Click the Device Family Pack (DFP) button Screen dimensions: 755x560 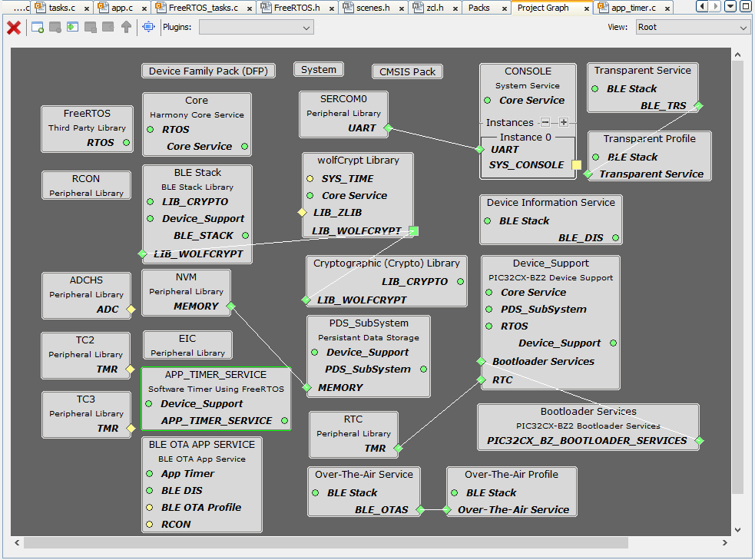[x=208, y=71]
